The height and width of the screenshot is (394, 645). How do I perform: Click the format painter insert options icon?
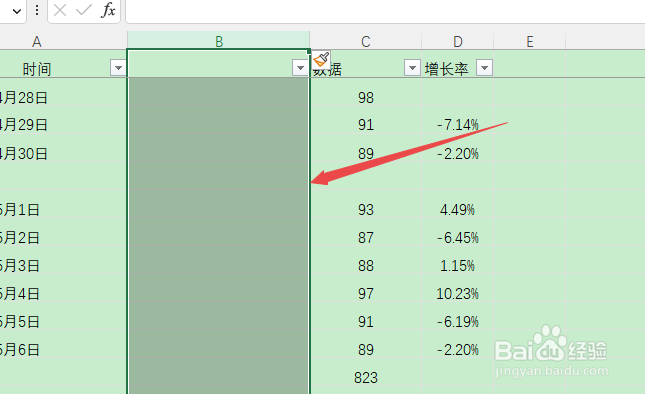tap(321, 60)
